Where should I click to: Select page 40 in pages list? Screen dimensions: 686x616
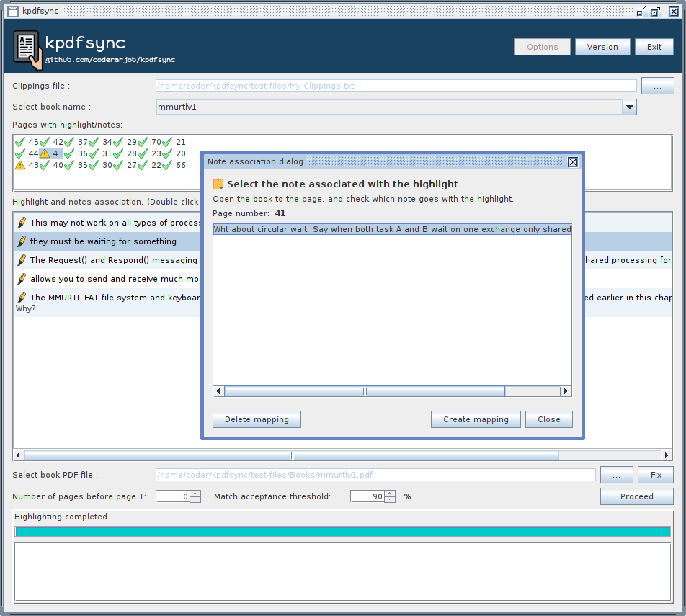click(51, 166)
